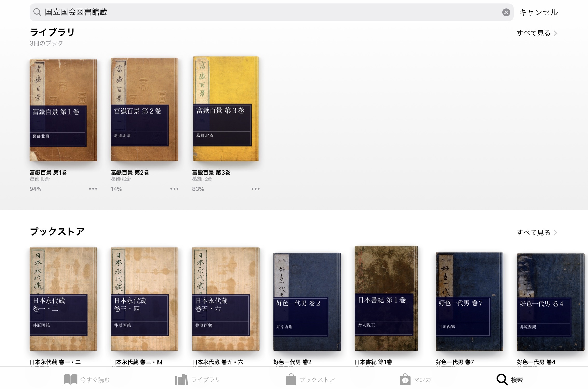Open more options for 富嶽百景 第3巻
The image size is (588, 389).
(255, 189)
